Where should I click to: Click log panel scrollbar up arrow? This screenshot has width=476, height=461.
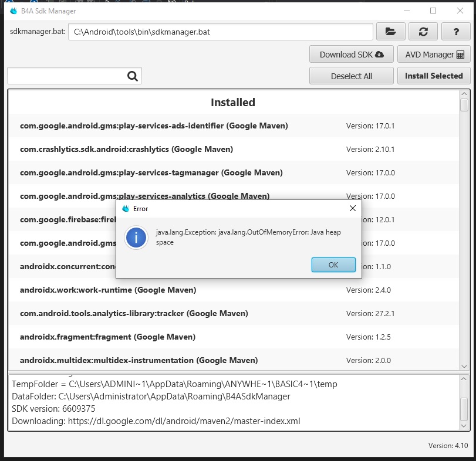pyautogui.click(x=464, y=379)
